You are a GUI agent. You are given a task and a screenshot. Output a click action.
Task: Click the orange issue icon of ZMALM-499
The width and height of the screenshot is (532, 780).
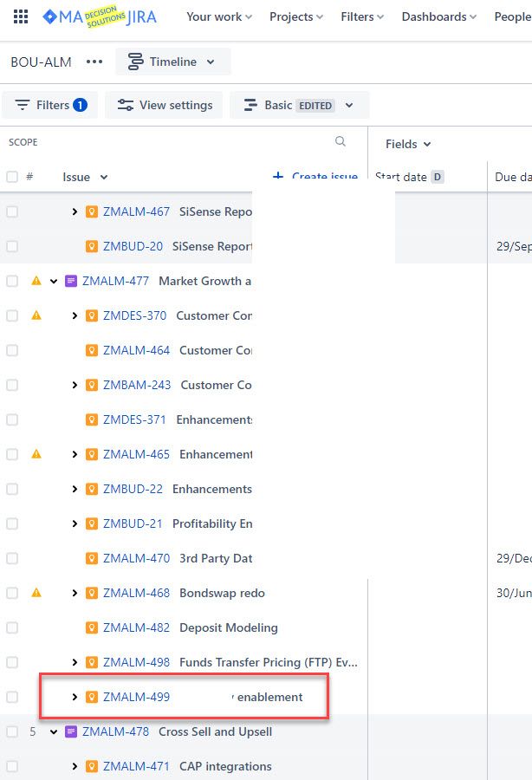[92, 697]
